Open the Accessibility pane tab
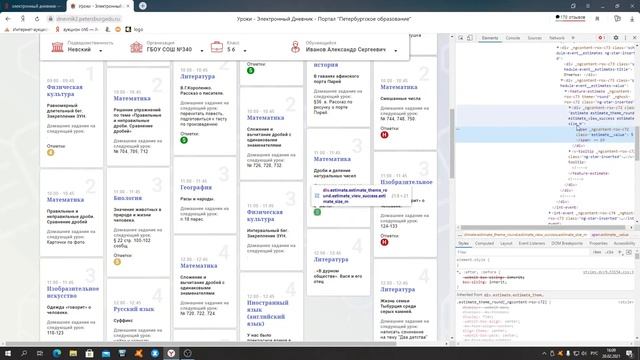Viewport: 640px width, 360px height. (x=624, y=244)
